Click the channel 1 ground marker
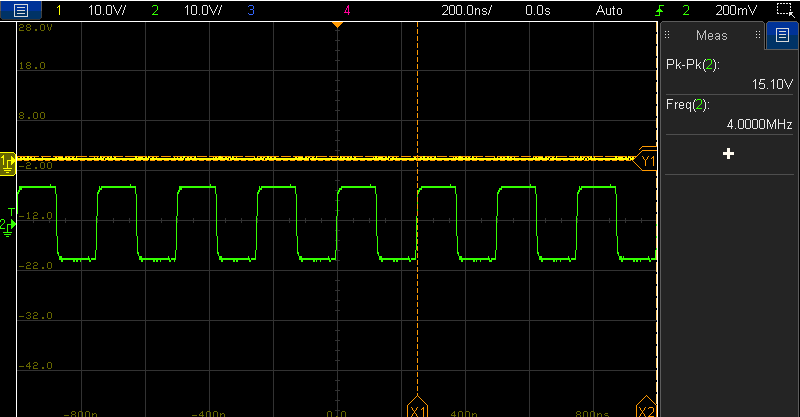The image size is (800, 417). (x=7, y=163)
